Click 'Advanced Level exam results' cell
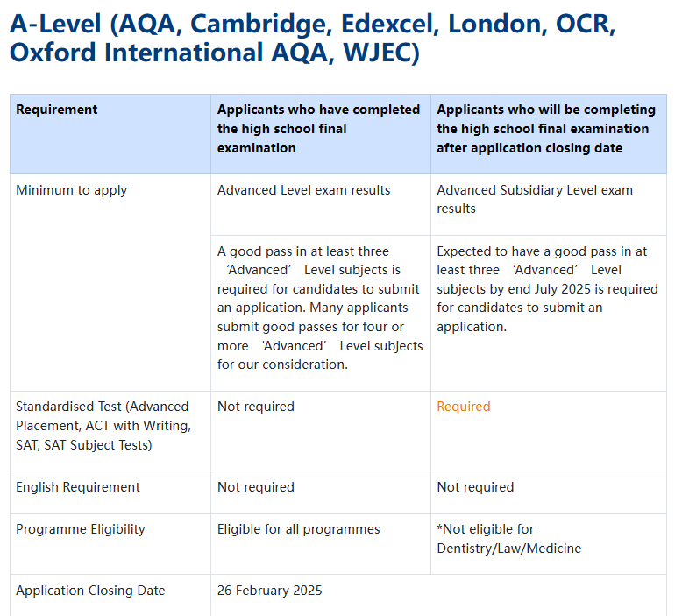Viewport: 675px width, 616px height. (x=303, y=190)
